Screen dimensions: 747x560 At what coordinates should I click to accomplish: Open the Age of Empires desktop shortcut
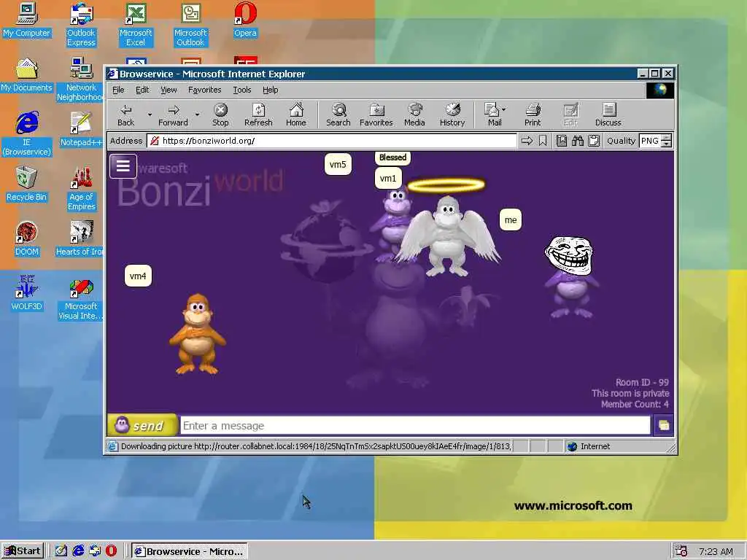(81, 189)
